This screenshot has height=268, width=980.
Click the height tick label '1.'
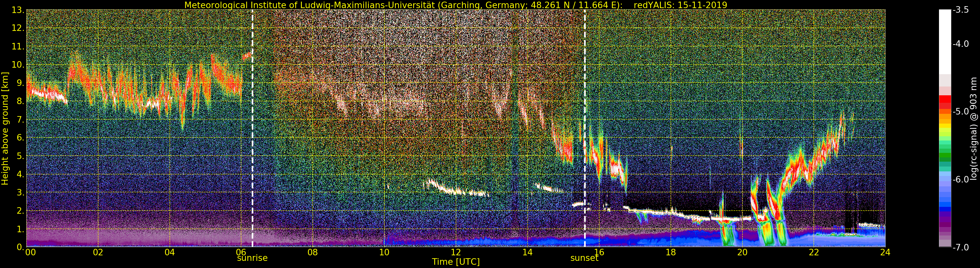tap(21, 229)
